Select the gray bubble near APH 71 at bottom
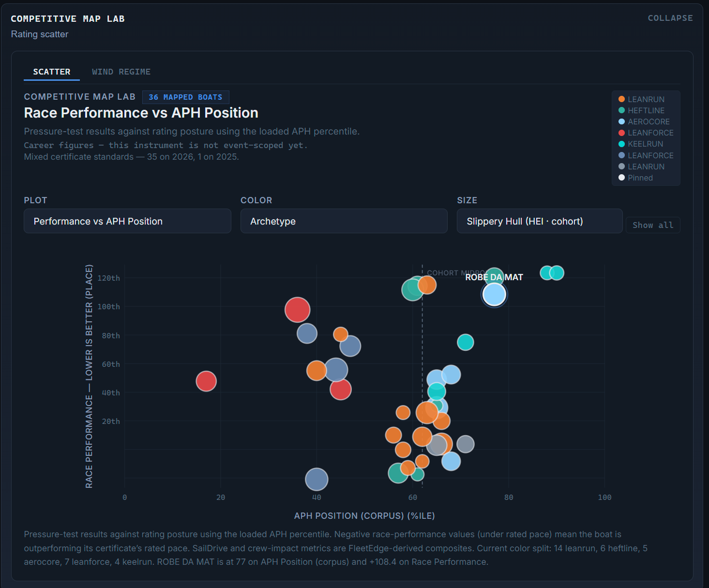Viewport: 709px width, 588px height. 466,444
